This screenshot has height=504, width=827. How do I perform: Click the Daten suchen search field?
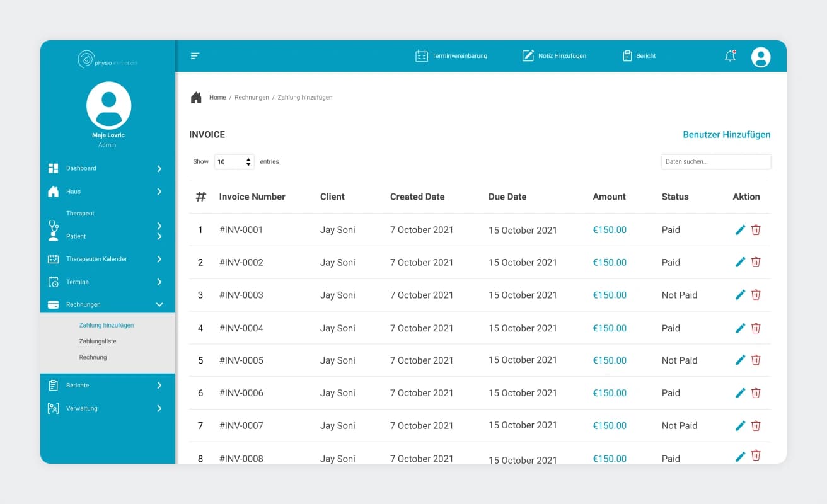[715, 161]
